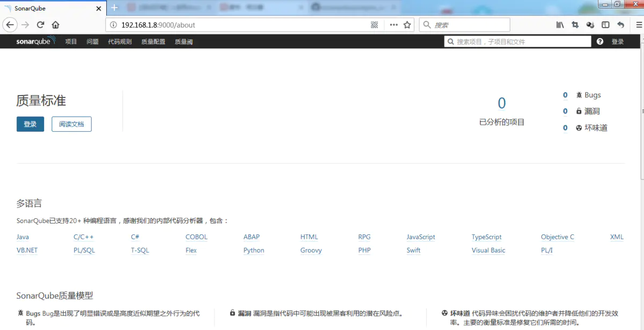Open the C/C++ language link
Image resolution: width=644 pixels, height=330 pixels.
pyautogui.click(x=84, y=237)
